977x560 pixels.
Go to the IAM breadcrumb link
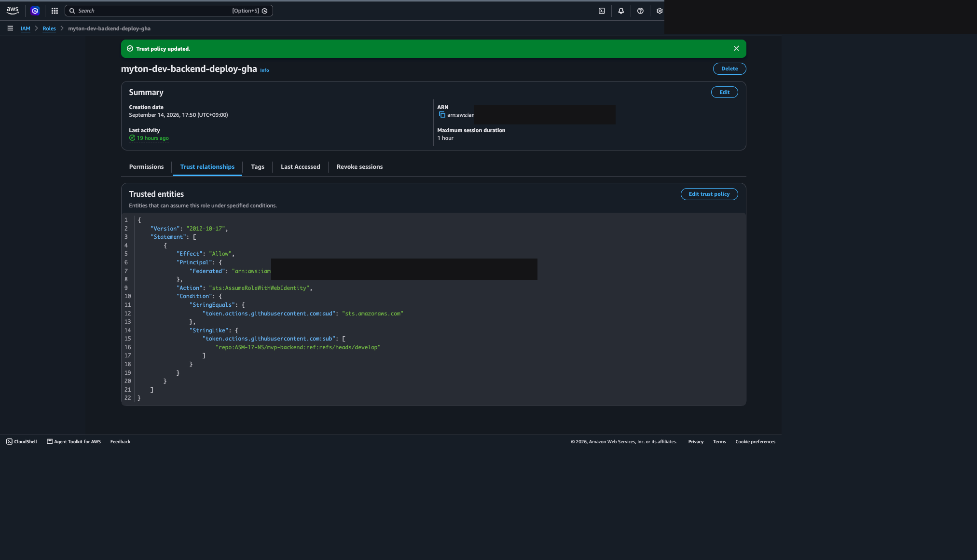(x=26, y=28)
